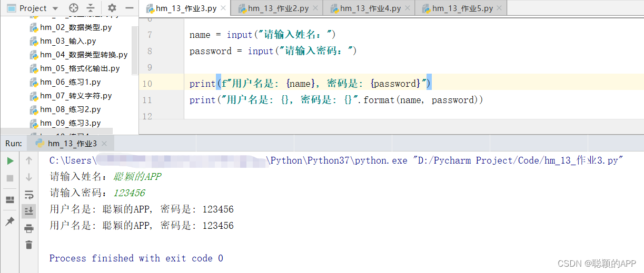Clear console with the trash icon

29,245
